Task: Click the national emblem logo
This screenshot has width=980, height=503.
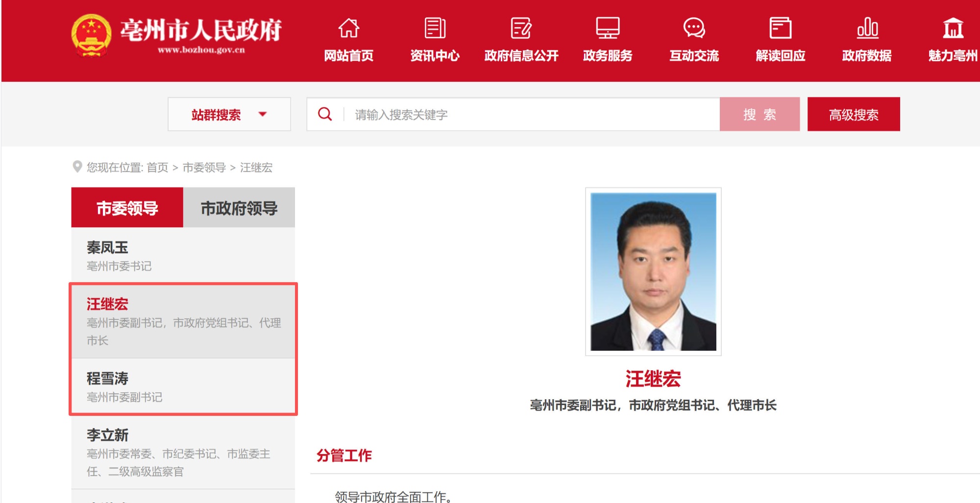Action: tap(91, 35)
